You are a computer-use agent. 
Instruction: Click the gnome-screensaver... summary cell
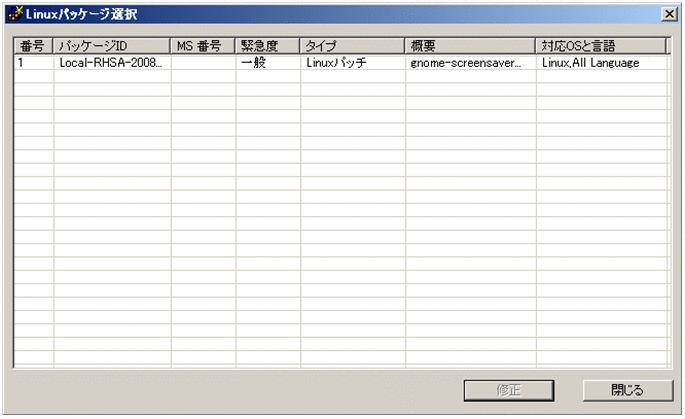click(x=471, y=63)
